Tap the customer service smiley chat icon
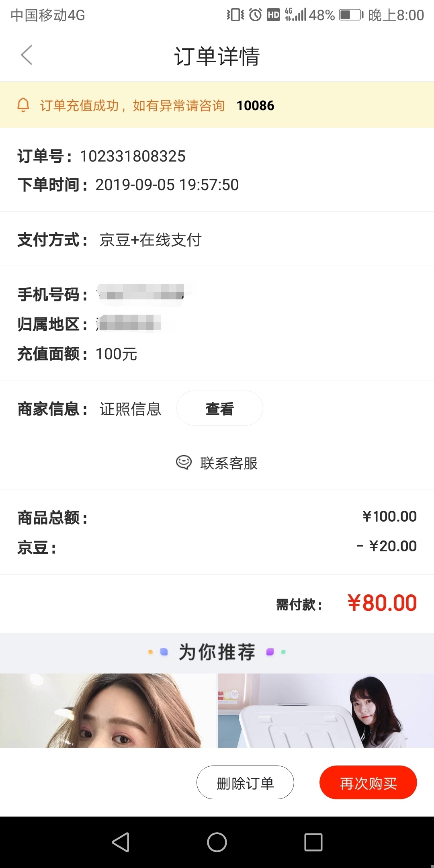The image size is (434, 868). tap(184, 463)
